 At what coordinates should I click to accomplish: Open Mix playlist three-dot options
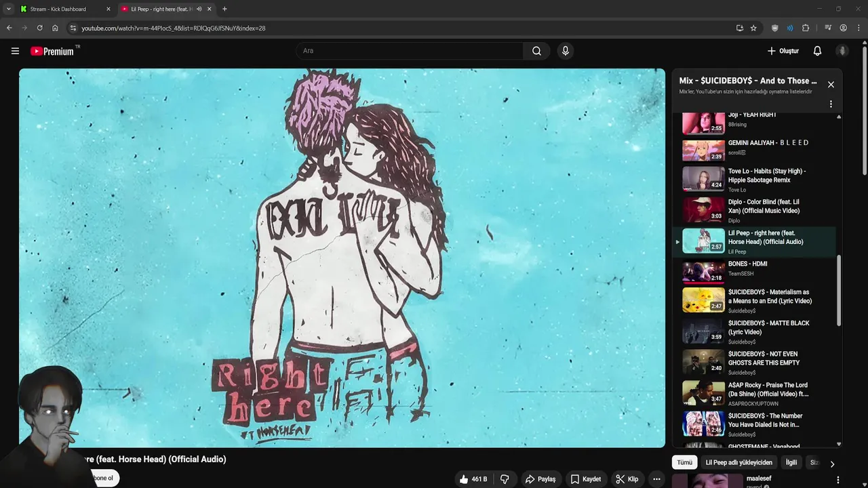click(x=831, y=104)
